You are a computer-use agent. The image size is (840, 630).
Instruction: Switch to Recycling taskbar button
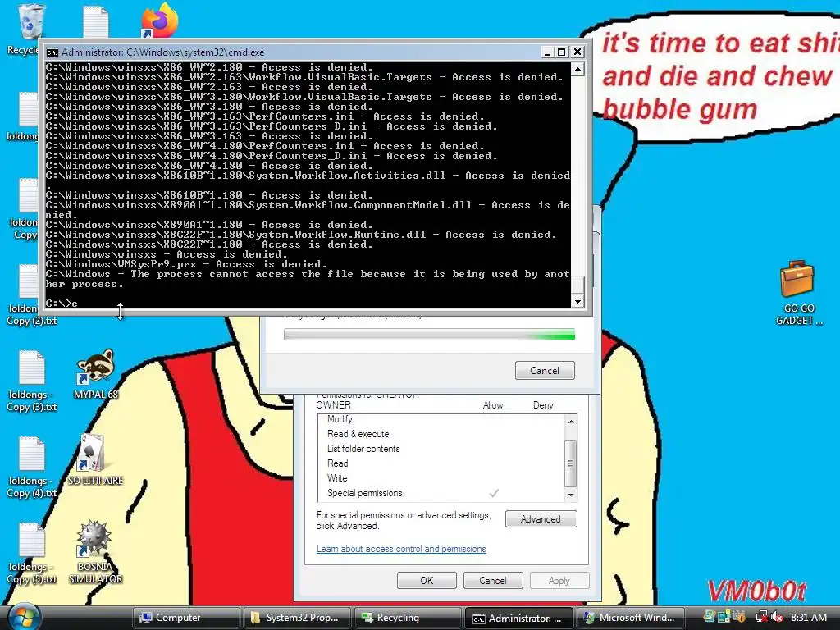pos(408,618)
